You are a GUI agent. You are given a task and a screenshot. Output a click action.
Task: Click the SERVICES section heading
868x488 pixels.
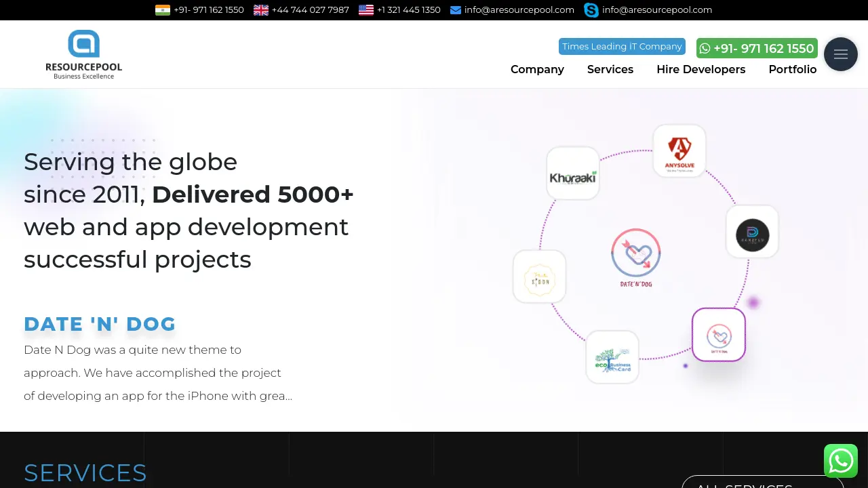(85, 473)
